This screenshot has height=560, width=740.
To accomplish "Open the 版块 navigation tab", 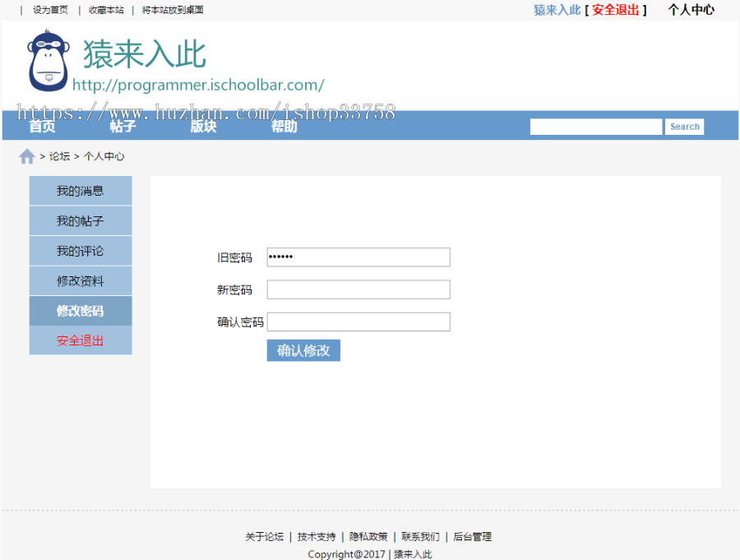I will click(x=203, y=126).
